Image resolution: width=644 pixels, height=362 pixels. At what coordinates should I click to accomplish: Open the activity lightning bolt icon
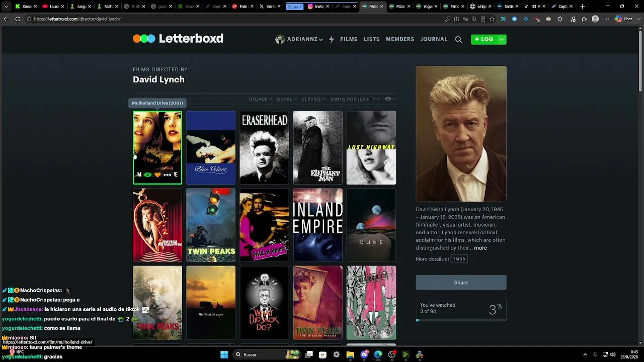tap(331, 39)
